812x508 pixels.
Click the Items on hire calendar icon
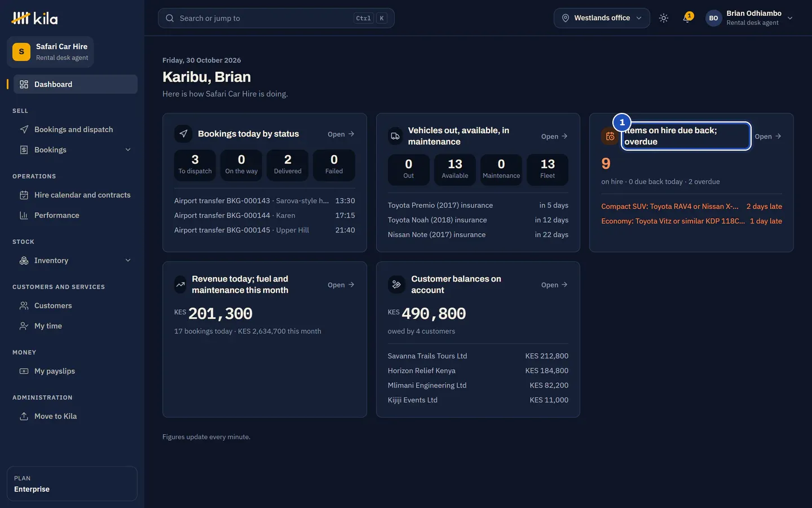[x=610, y=136]
